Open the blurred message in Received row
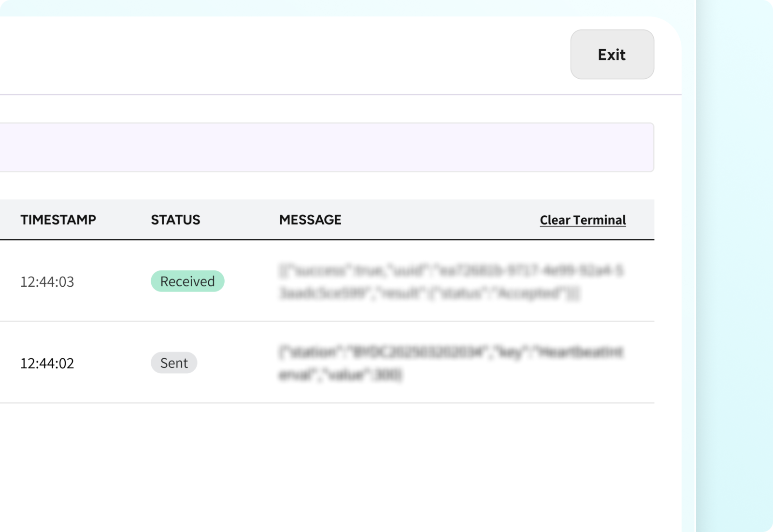The image size is (773, 532). coord(451,281)
